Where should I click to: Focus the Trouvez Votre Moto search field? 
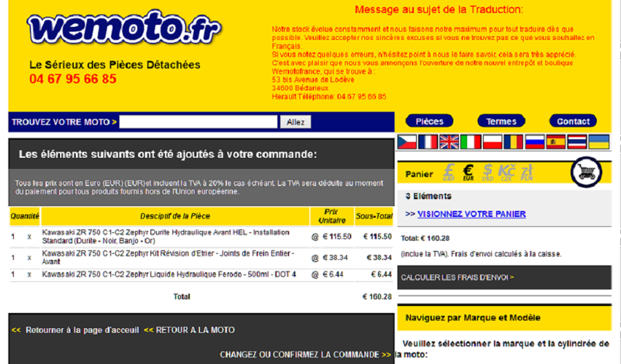(x=199, y=122)
